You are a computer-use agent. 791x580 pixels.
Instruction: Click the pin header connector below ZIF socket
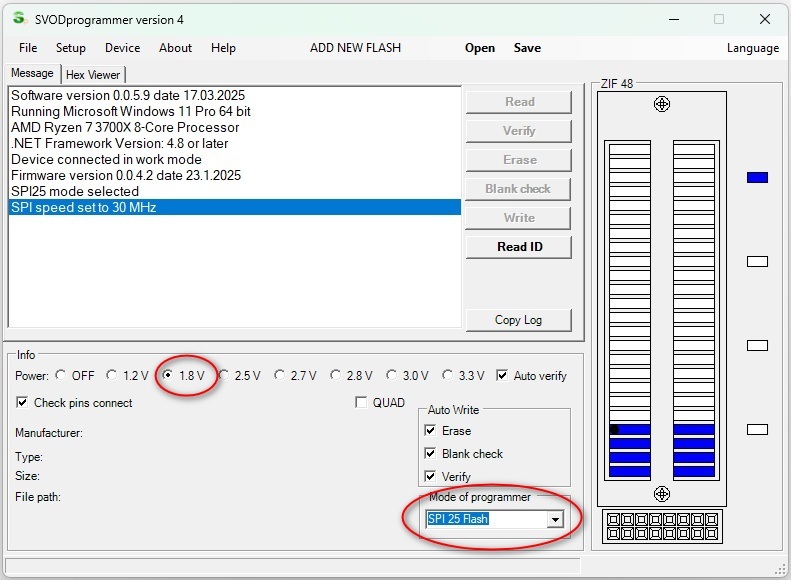[x=662, y=527]
